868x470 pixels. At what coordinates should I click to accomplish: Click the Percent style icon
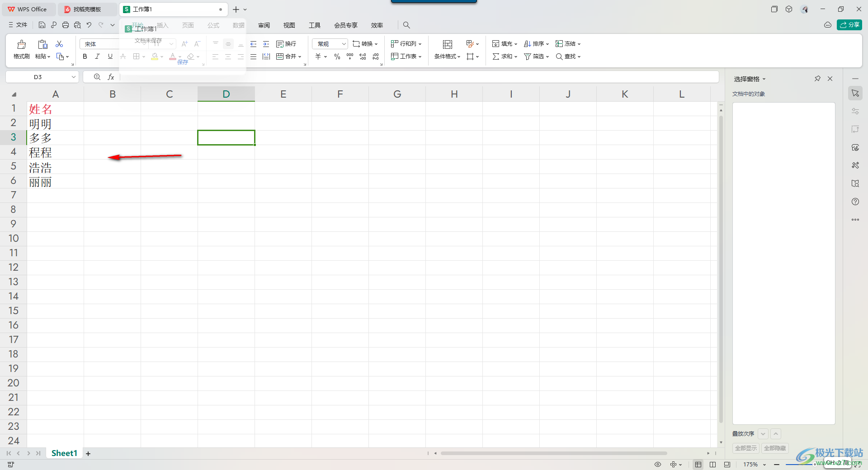(337, 56)
